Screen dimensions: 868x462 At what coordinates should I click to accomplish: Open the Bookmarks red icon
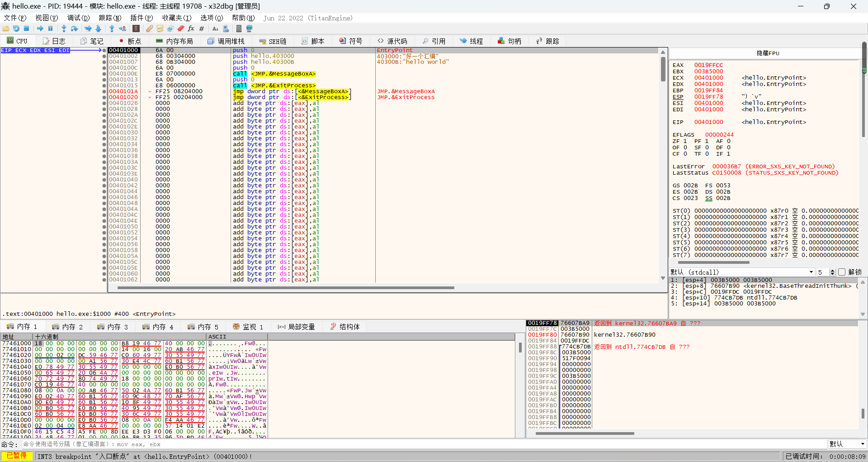181,29
